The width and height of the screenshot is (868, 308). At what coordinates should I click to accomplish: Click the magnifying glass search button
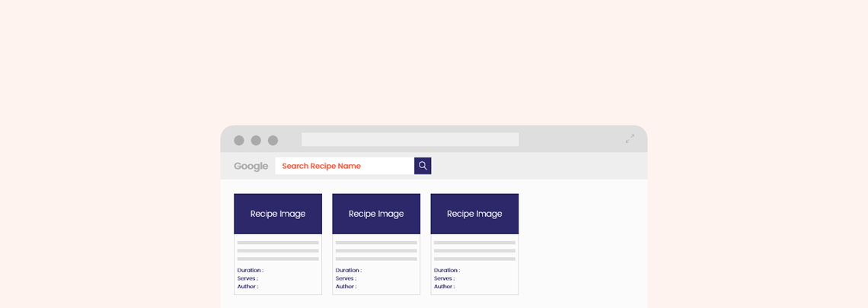(x=423, y=166)
